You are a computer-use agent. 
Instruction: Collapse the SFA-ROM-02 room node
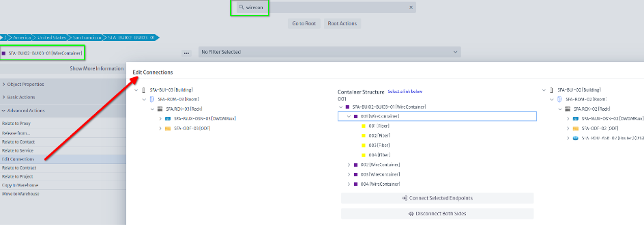pos(552,99)
